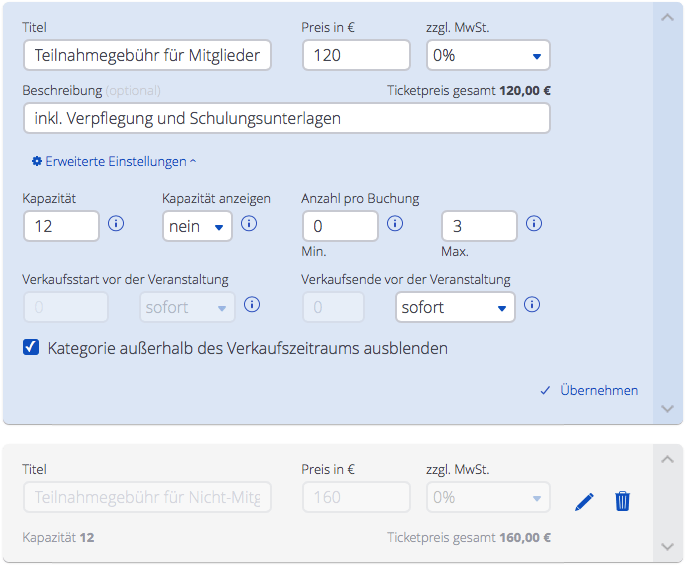Screen dimensions: 687x570
Task: Click the Beschreibung text field
Action: pyautogui.click(x=286, y=118)
